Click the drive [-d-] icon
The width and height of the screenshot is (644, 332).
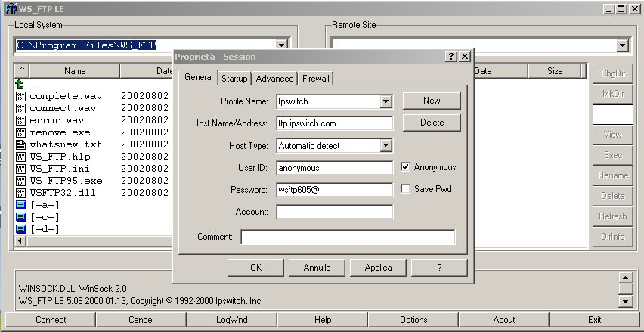click(20, 229)
